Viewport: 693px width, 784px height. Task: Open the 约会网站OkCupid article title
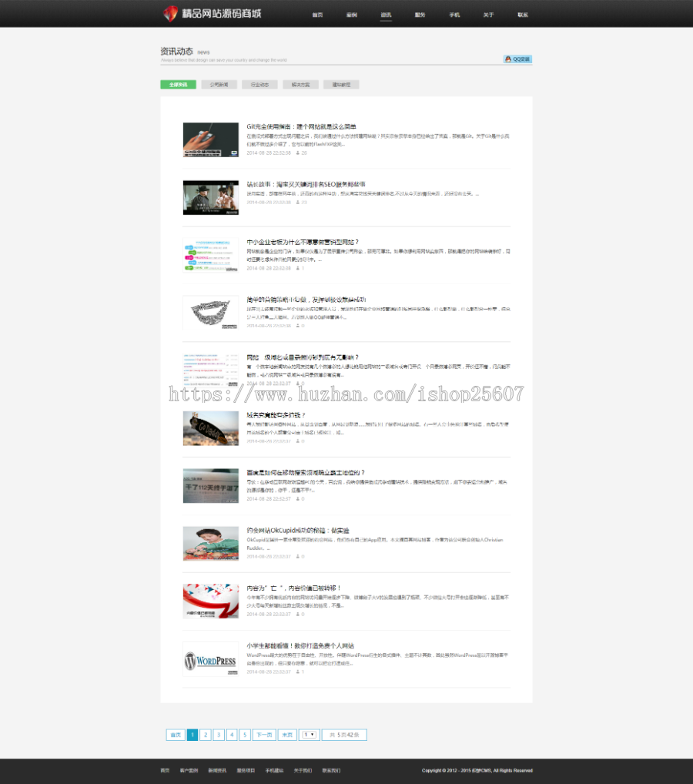298,531
